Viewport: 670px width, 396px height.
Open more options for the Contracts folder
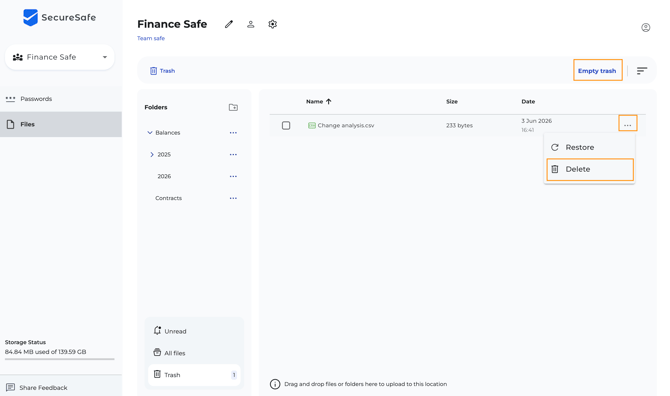(x=233, y=198)
